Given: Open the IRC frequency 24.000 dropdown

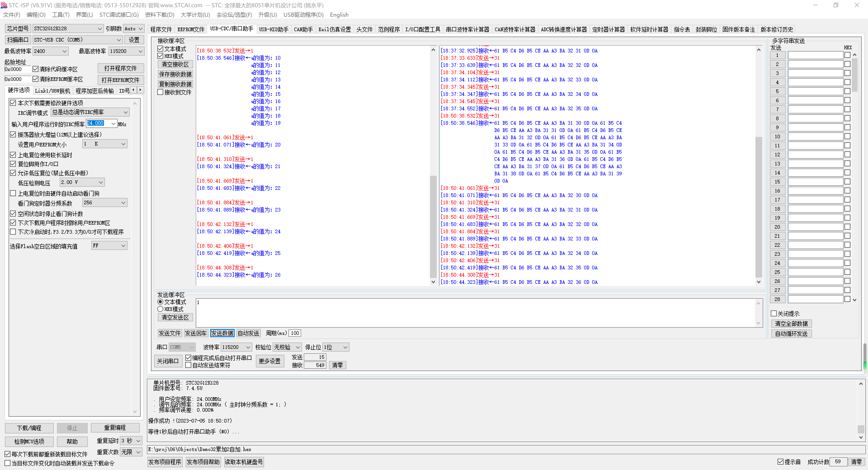Looking at the screenshot, I should click(113, 124).
